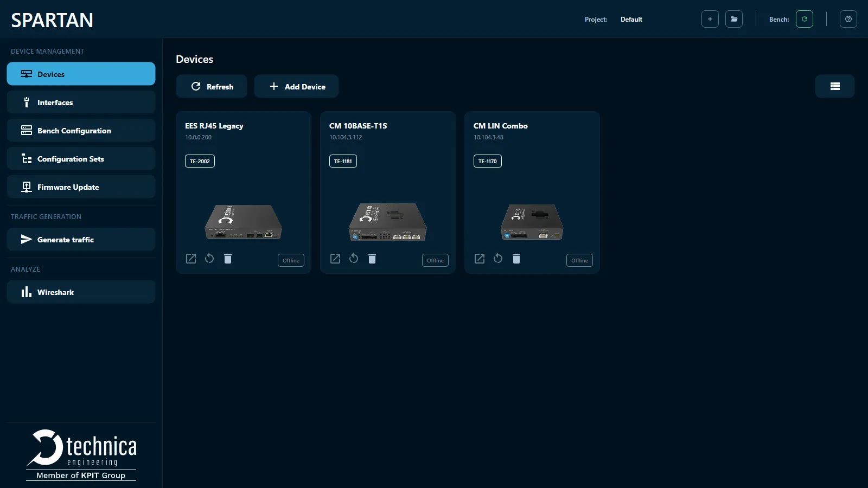The image size is (868, 488).
Task: Open help question mark icon
Action: (x=848, y=19)
